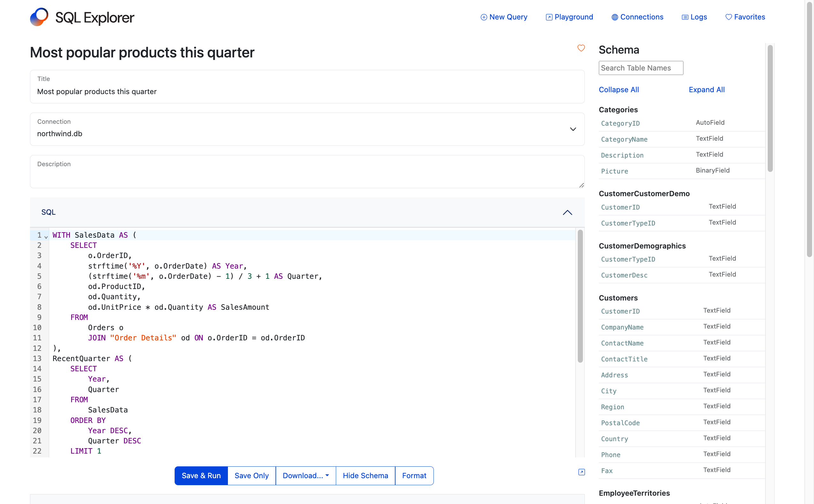Select the Playground menu tab

569,17
